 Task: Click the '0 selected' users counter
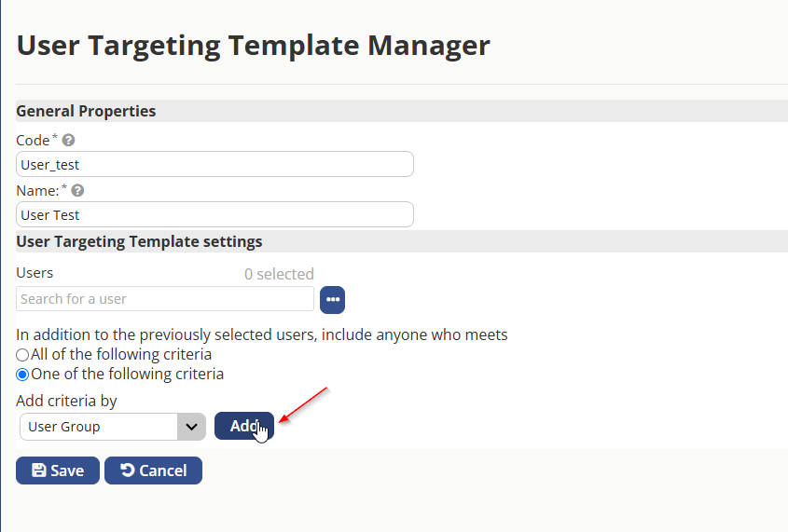coord(279,274)
